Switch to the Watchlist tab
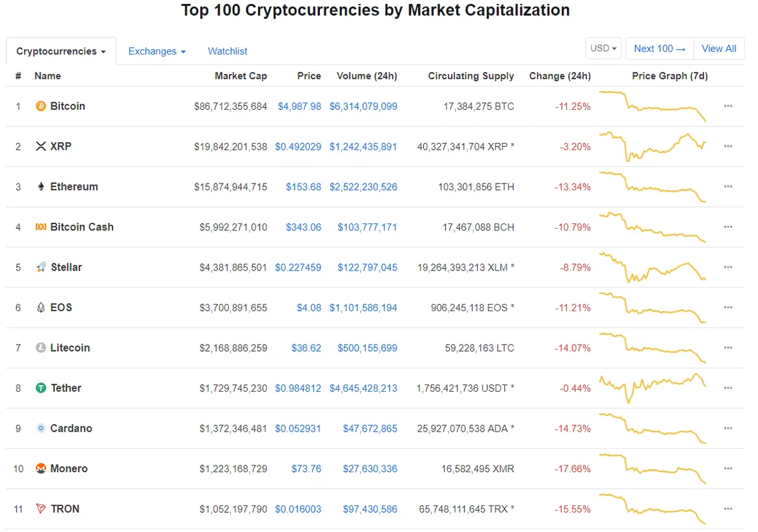The image size is (758, 532). click(x=228, y=51)
